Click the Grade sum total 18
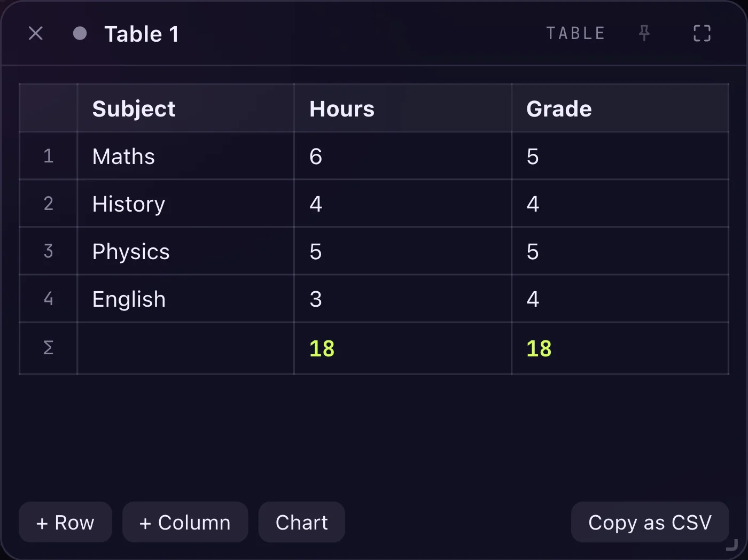The image size is (748, 560). [620, 348]
